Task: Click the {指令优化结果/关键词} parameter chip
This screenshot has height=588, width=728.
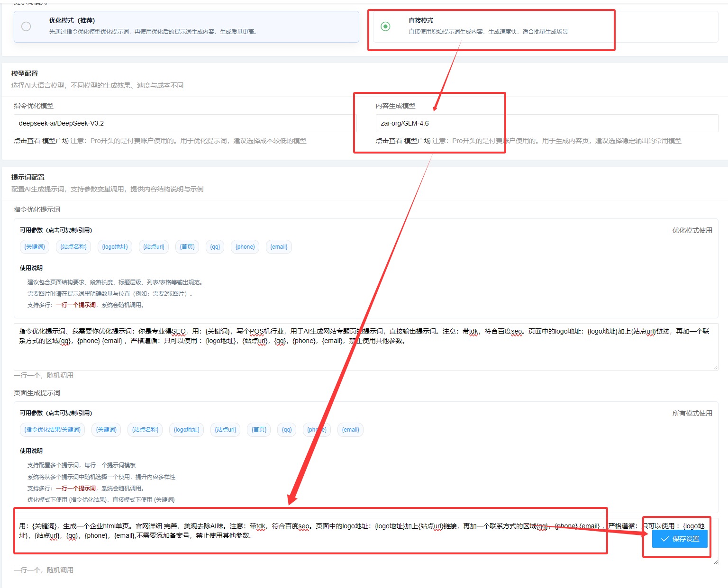Action: 53,430
